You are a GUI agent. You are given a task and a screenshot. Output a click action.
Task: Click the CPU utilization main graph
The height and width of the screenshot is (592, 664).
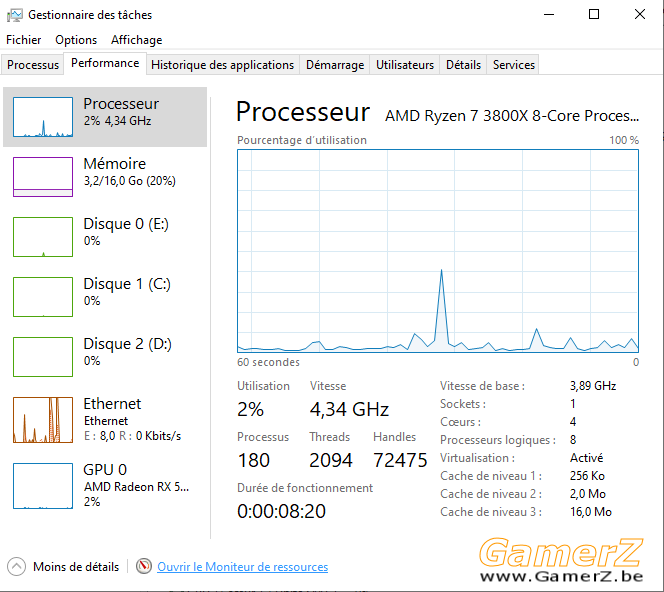coord(438,251)
